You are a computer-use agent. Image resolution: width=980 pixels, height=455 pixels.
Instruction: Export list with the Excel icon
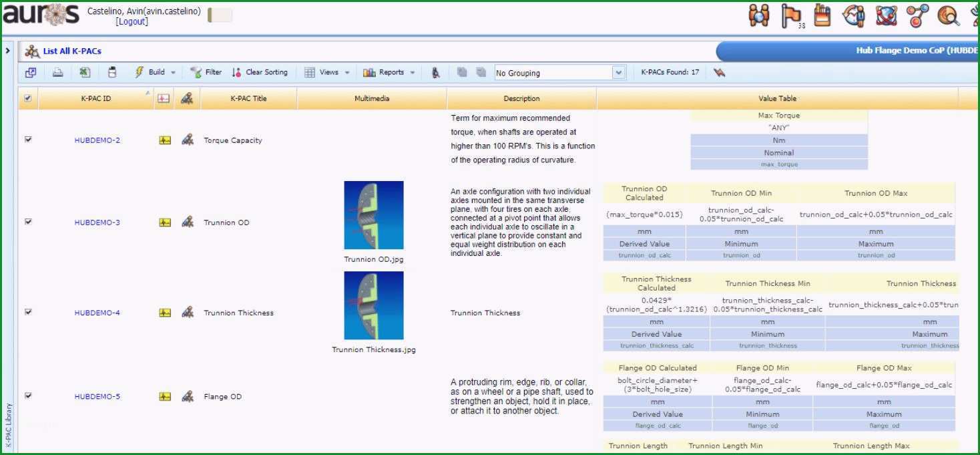point(84,72)
